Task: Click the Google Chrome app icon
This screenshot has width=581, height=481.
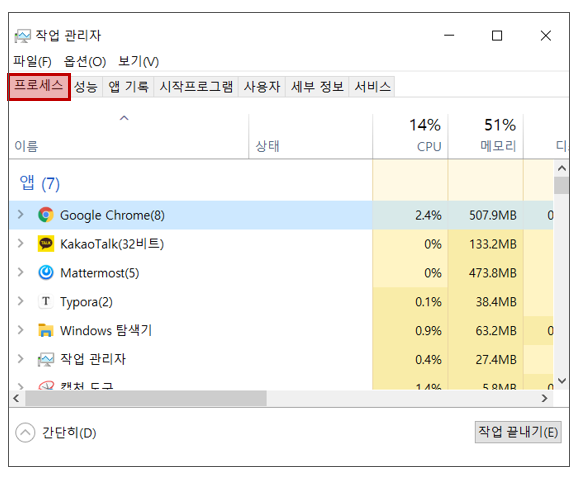Action: [46, 215]
